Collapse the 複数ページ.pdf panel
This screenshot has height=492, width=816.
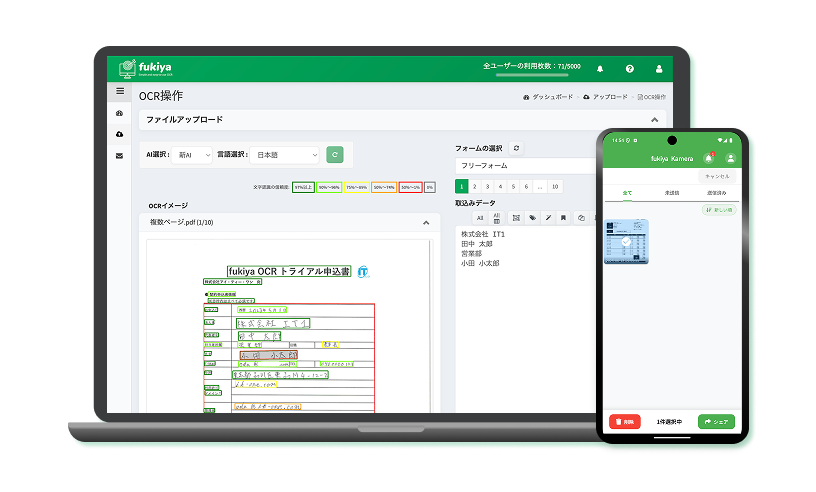[x=426, y=223]
